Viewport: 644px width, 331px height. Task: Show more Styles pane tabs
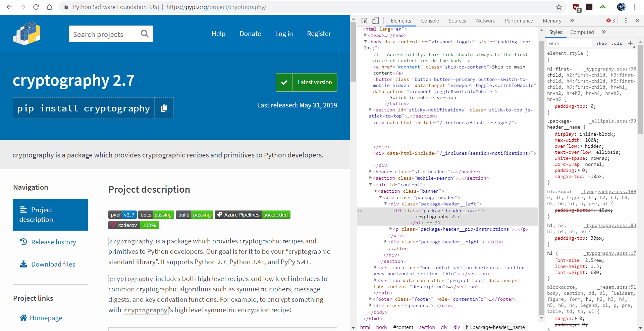(604, 32)
